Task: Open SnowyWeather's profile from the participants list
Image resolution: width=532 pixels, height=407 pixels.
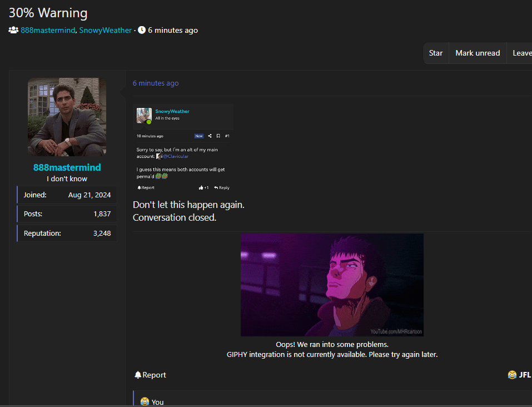Action: (x=106, y=30)
